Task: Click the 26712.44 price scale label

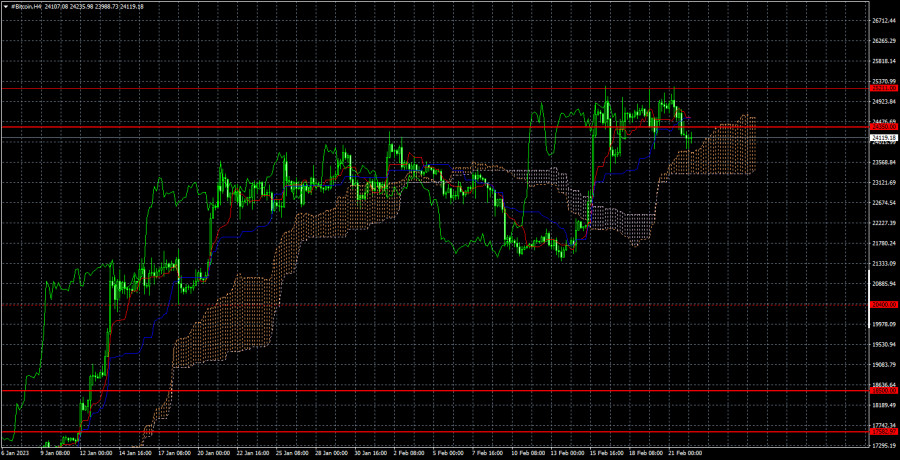Action: pyautogui.click(x=885, y=21)
